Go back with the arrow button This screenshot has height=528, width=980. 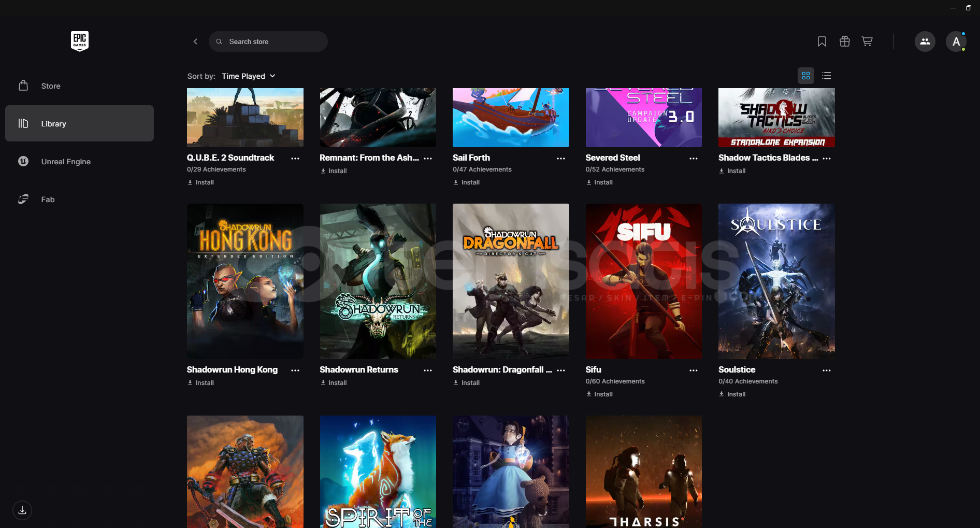click(195, 41)
